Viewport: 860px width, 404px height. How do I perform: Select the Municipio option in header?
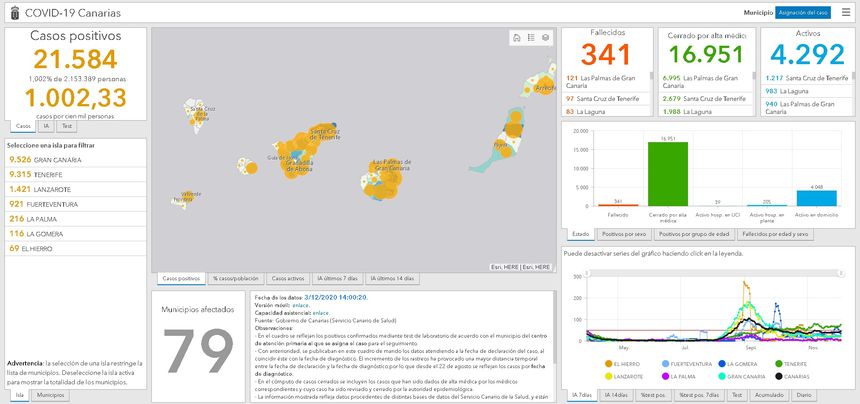[758, 12]
